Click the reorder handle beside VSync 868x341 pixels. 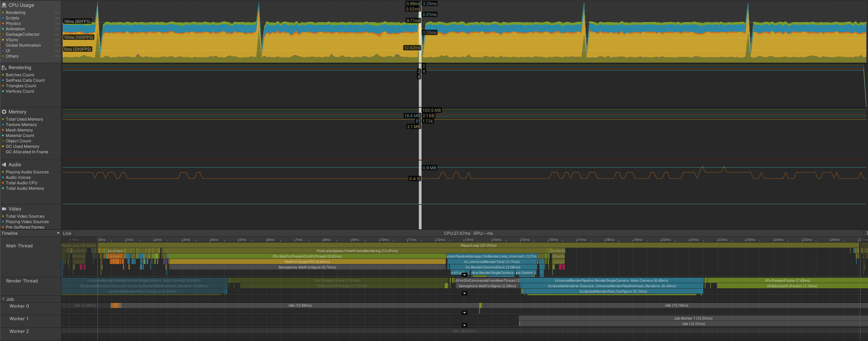pyautogui.click(x=57, y=40)
